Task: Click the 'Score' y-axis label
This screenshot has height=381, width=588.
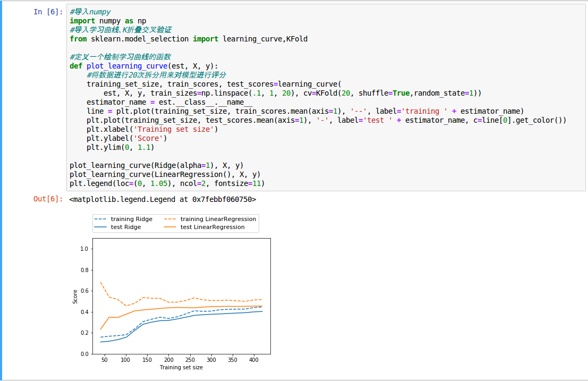Action: (x=75, y=297)
